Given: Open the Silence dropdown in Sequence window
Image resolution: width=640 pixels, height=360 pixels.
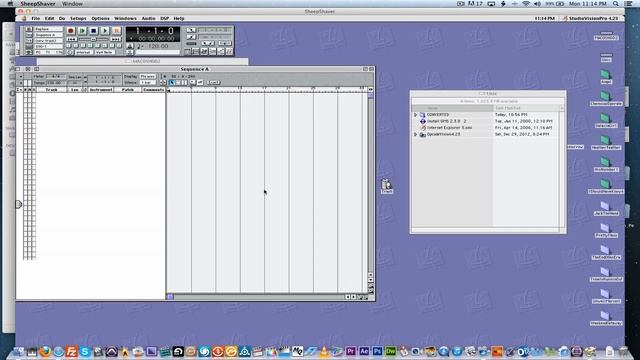Looking at the screenshot, I should click(x=148, y=82).
